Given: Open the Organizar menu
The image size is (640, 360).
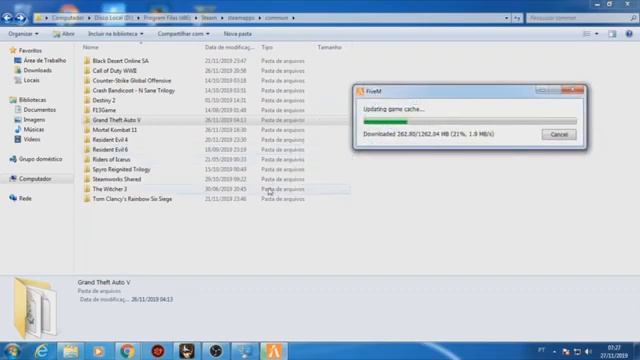Looking at the screenshot, I should 23,34.
